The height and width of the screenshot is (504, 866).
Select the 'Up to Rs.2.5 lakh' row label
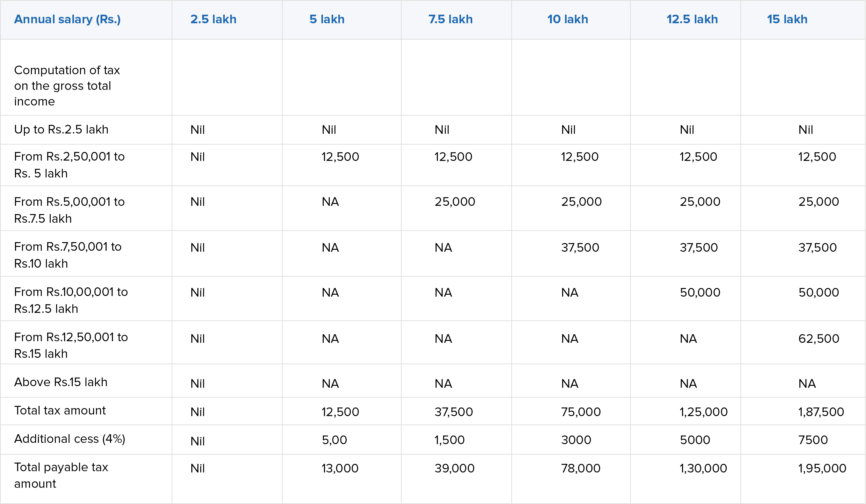point(61,129)
